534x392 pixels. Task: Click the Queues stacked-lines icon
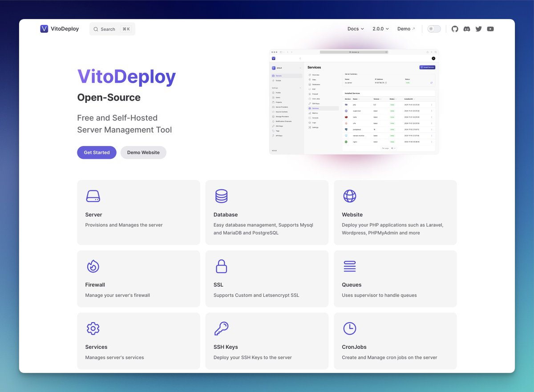point(350,266)
